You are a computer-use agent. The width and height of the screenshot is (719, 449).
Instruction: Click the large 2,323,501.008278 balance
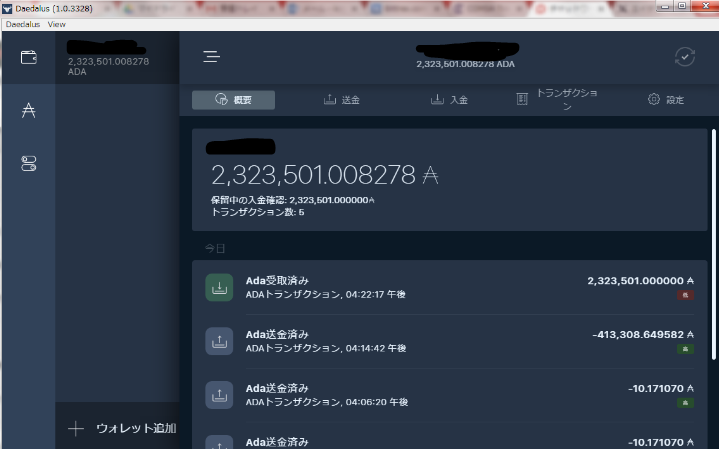324,175
